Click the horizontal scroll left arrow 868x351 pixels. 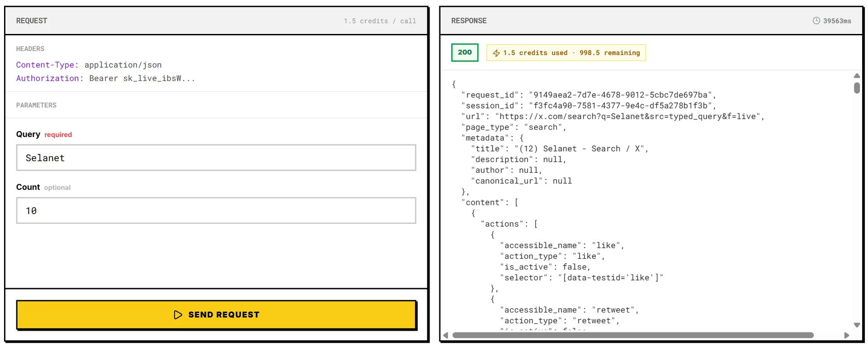(x=446, y=335)
